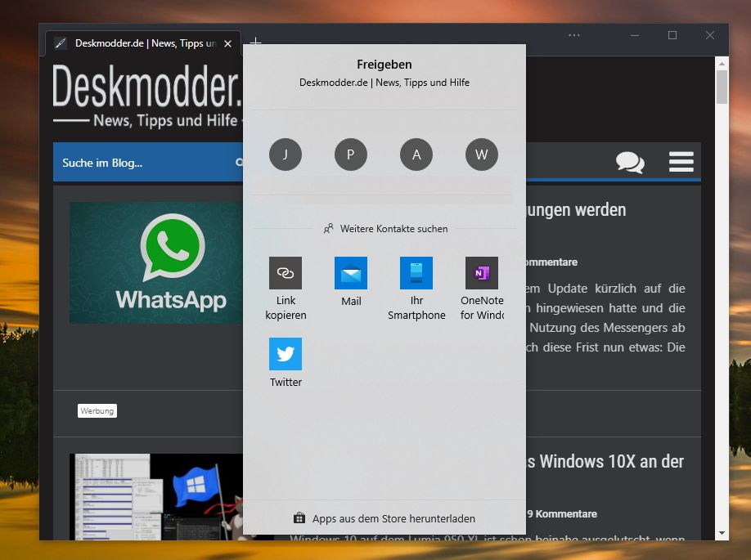Switch to the Deskmodder.de browser tab
The width and height of the screenshot is (751, 560).
[143, 43]
